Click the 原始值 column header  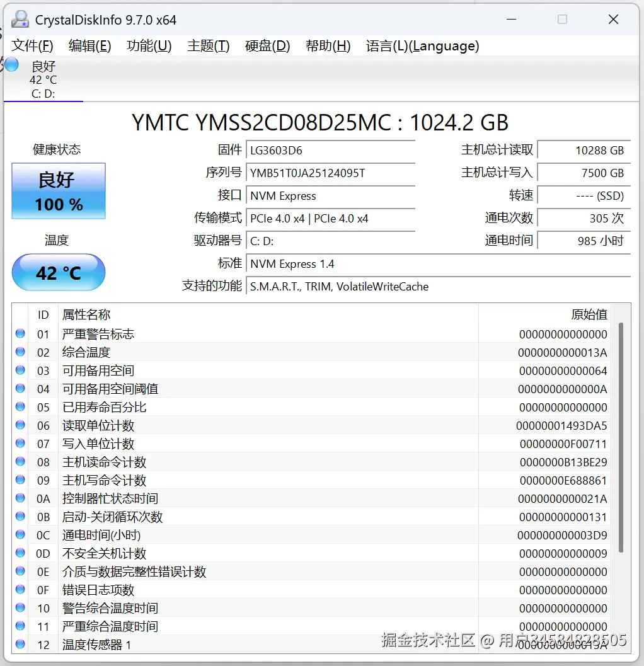pos(589,315)
